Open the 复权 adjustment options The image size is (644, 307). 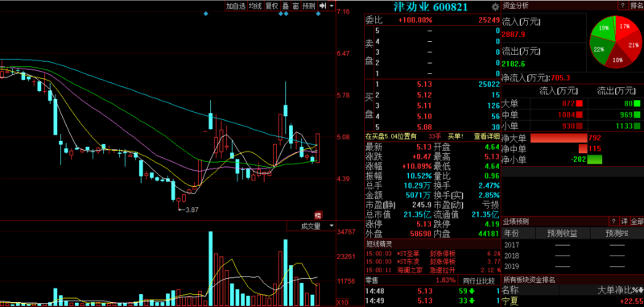(x=271, y=6)
